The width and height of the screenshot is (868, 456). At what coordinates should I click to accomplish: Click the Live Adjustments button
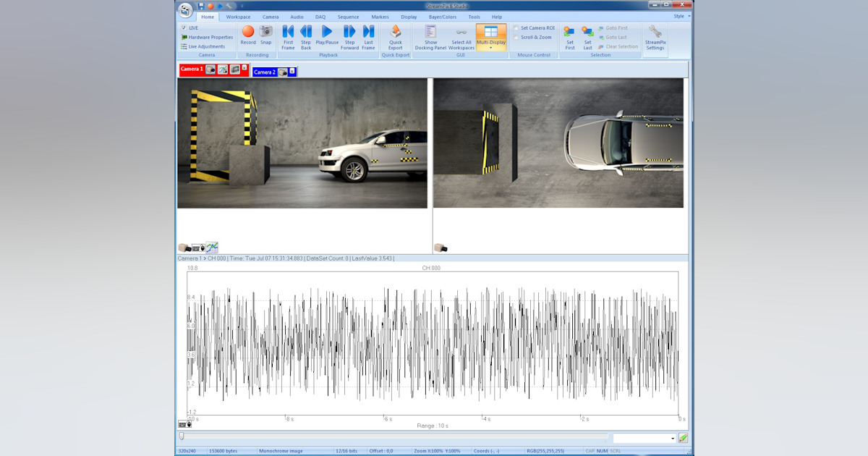[205, 46]
